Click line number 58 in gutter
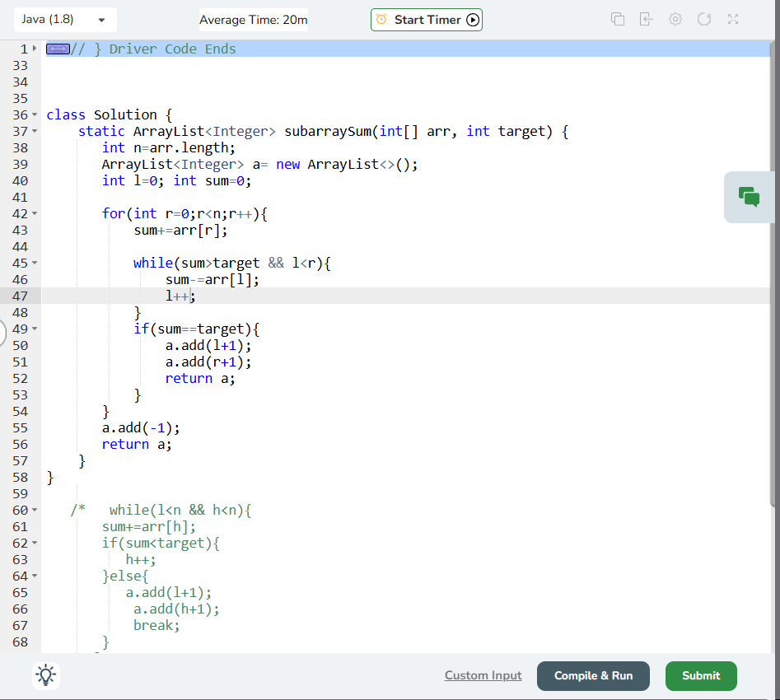Screen dimensions: 780x700 click(20, 478)
